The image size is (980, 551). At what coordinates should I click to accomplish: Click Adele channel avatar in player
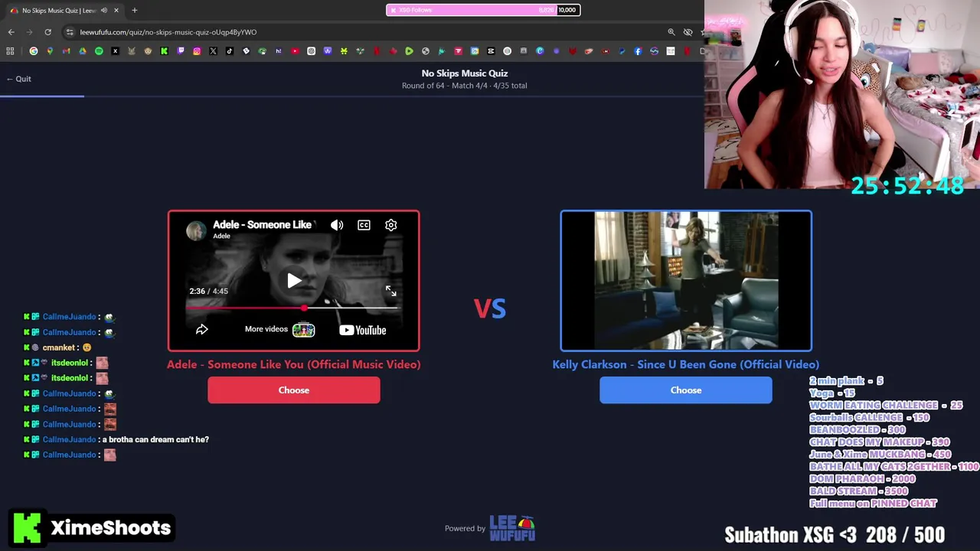click(196, 230)
